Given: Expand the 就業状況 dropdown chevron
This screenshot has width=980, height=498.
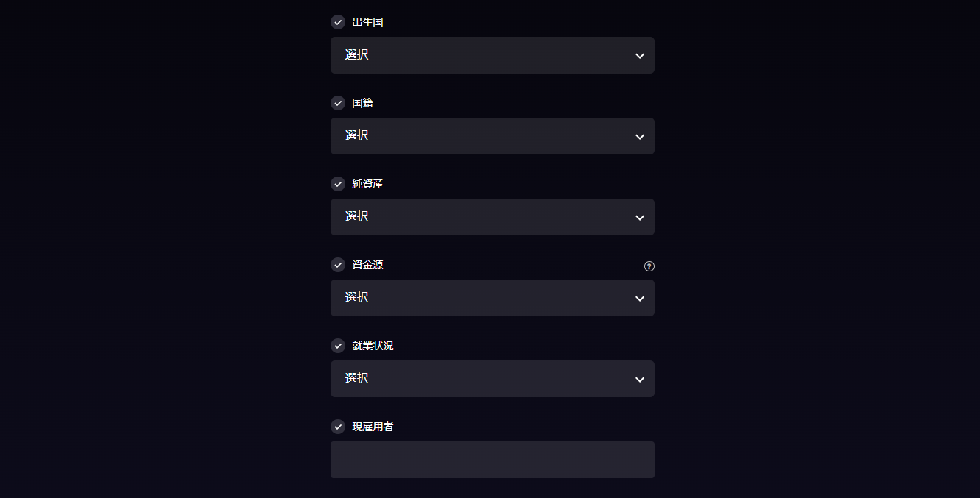Looking at the screenshot, I should 640,380.
